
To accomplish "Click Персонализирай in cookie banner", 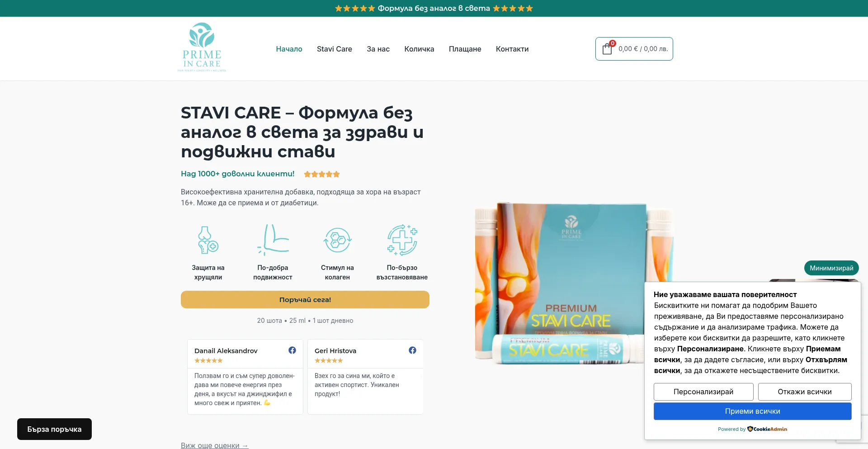I will click(x=703, y=392).
